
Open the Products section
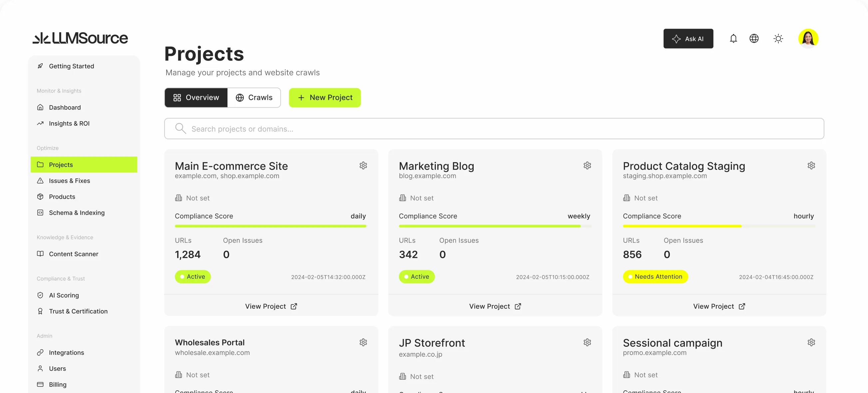pyautogui.click(x=84, y=196)
